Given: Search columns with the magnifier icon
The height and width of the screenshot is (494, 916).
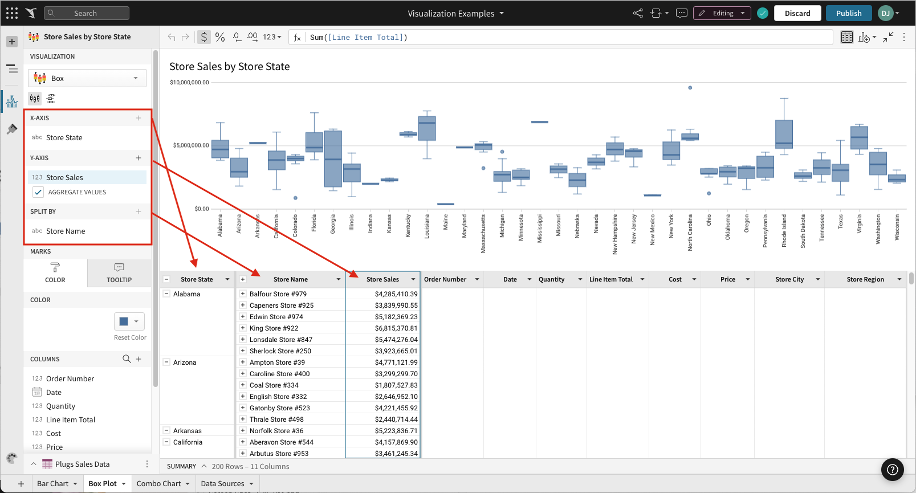Looking at the screenshot, I should pyautogui.click(x=126, y=358).
